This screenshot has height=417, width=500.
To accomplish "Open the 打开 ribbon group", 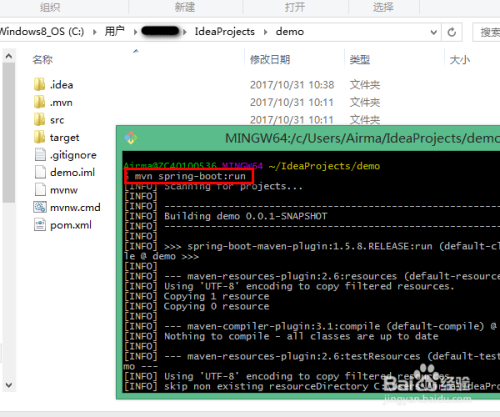I will pyautogui.click(x=295, y=7).
